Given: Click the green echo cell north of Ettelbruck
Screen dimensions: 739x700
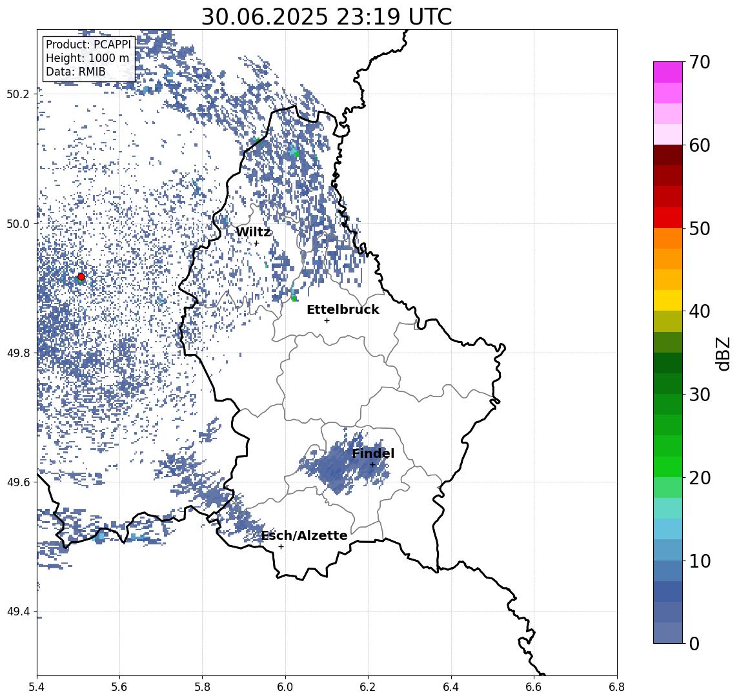Looking at the screenshot, I should [294, 298].
